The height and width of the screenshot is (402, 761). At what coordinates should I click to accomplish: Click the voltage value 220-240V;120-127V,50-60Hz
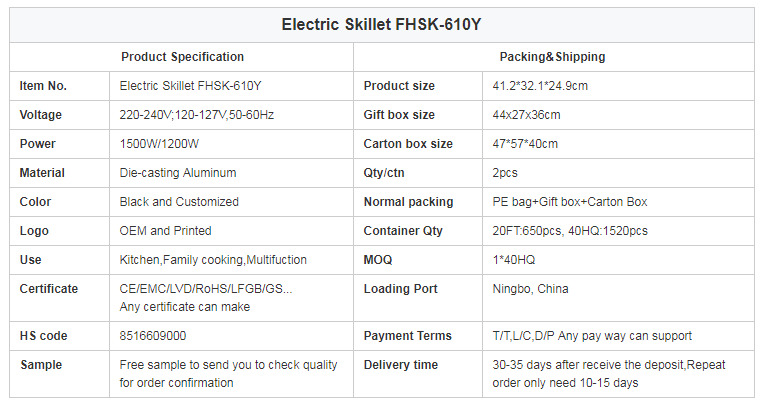click(197, 115)
